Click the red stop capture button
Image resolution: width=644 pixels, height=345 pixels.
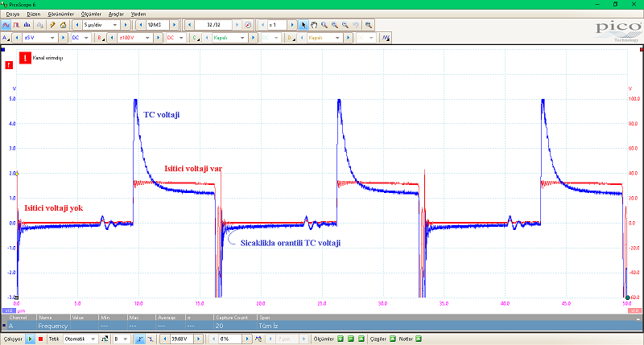pos(39,339)
